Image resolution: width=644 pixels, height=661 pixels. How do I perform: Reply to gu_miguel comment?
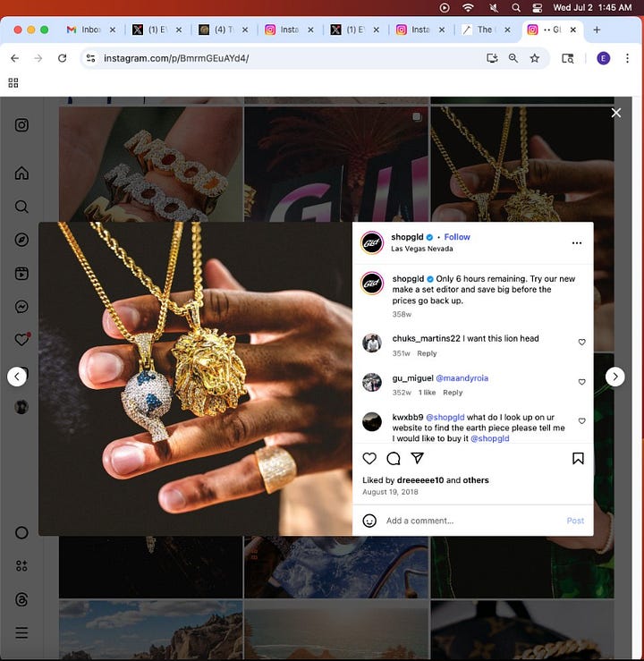pos(453,393)
